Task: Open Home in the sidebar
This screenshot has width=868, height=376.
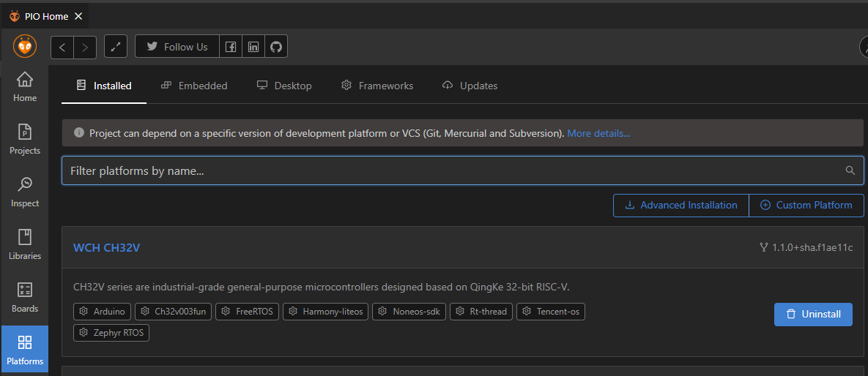Action: click(24, 87)
